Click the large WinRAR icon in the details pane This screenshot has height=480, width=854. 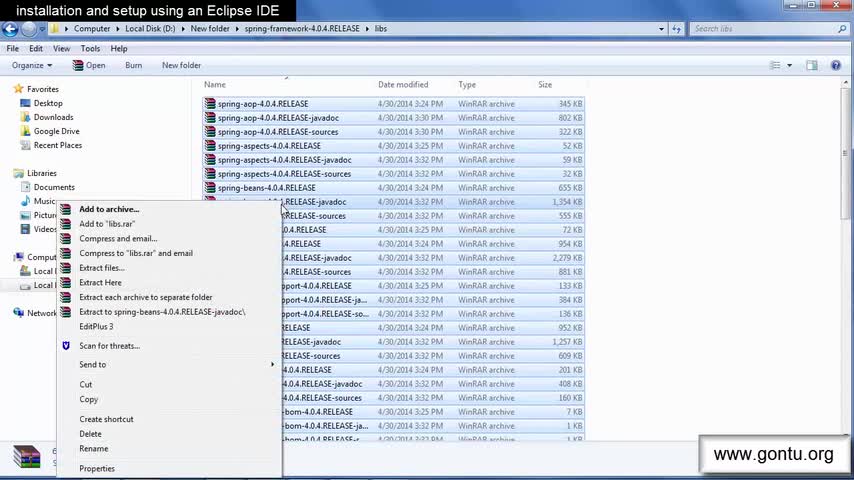click(x=27, y=456)
